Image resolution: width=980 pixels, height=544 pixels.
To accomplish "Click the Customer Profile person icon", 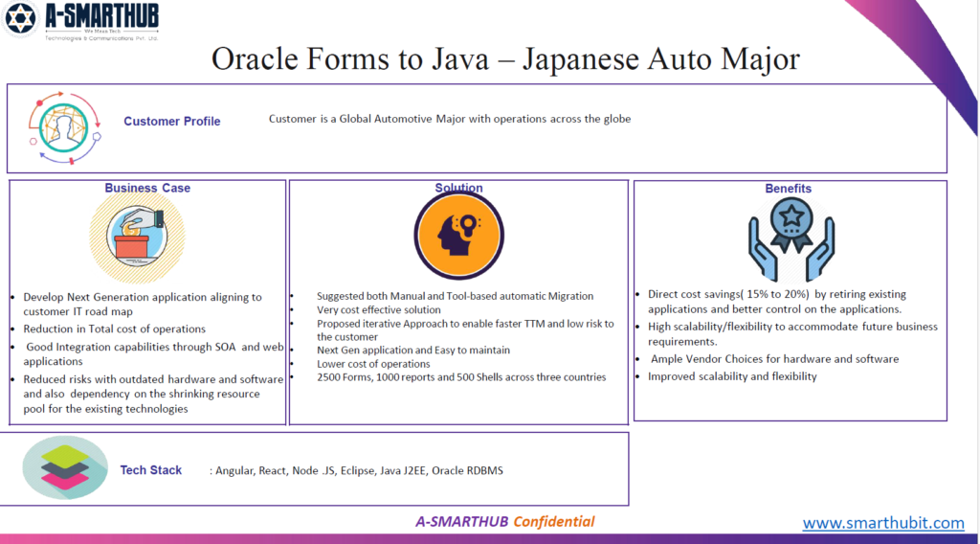I will coord(64,127).
